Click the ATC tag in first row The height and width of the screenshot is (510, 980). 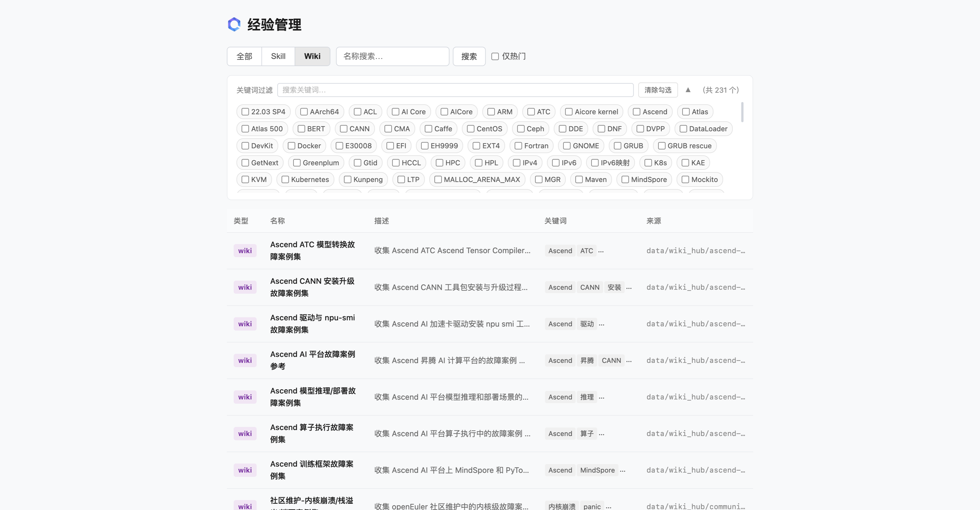(x=586, y=251)
